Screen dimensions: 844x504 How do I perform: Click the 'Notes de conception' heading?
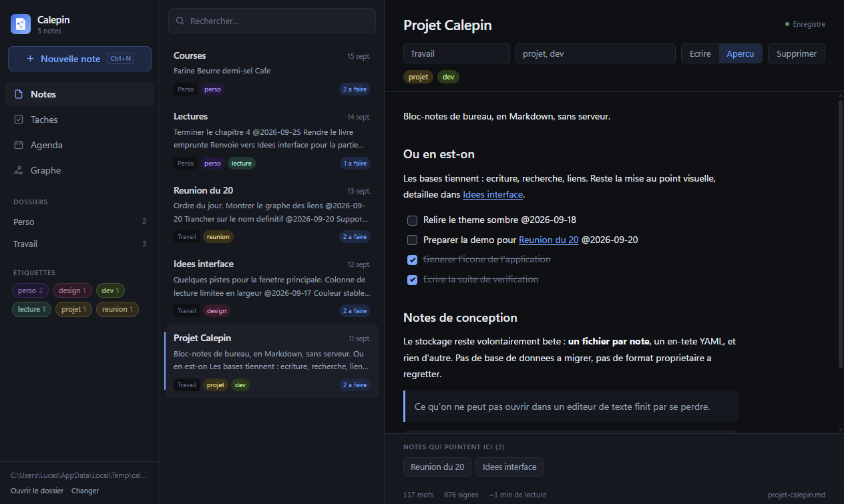click(460, 318)
